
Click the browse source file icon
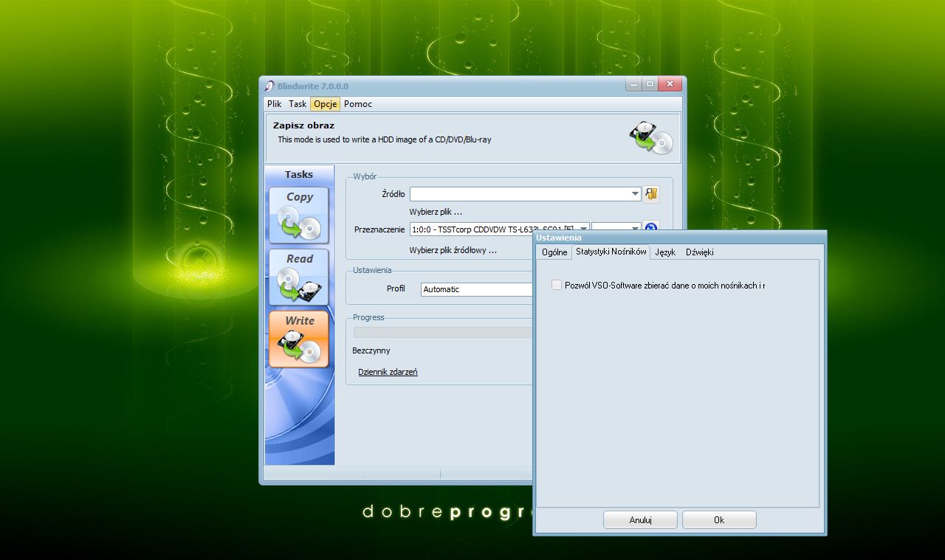coord(650,194)
